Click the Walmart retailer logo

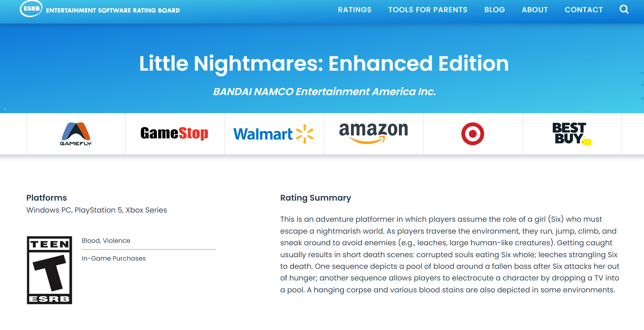click(x=274, y=134)
